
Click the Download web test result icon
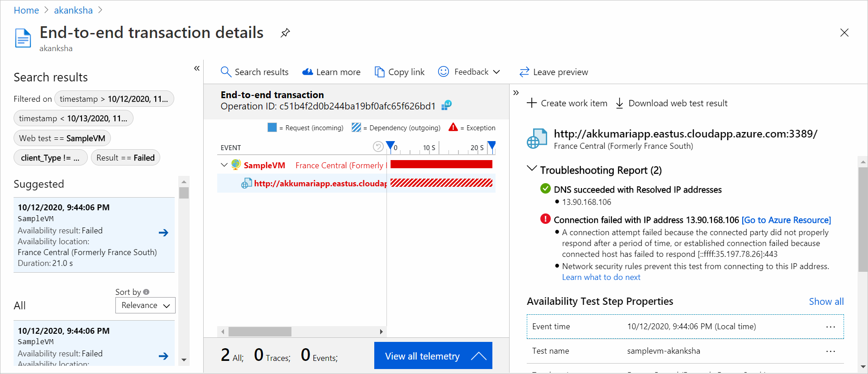tap(620, 103)
